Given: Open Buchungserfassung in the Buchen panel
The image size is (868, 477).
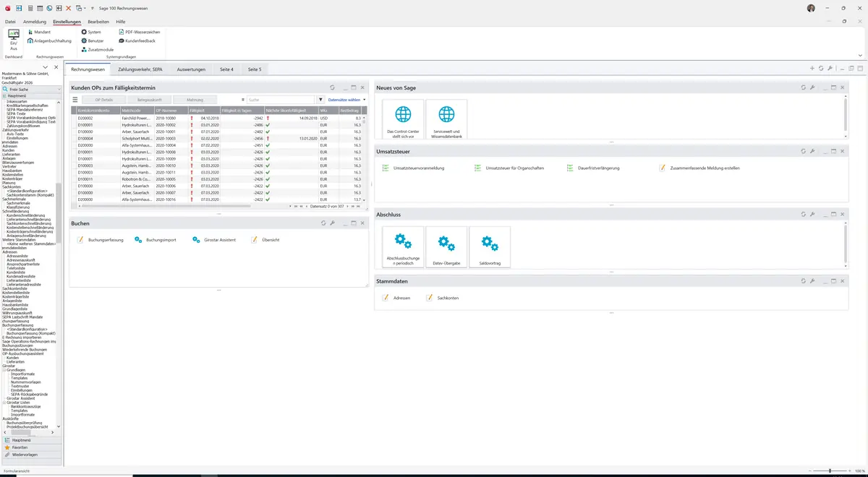Looking at the screenshot, I should tap(101, 239).
